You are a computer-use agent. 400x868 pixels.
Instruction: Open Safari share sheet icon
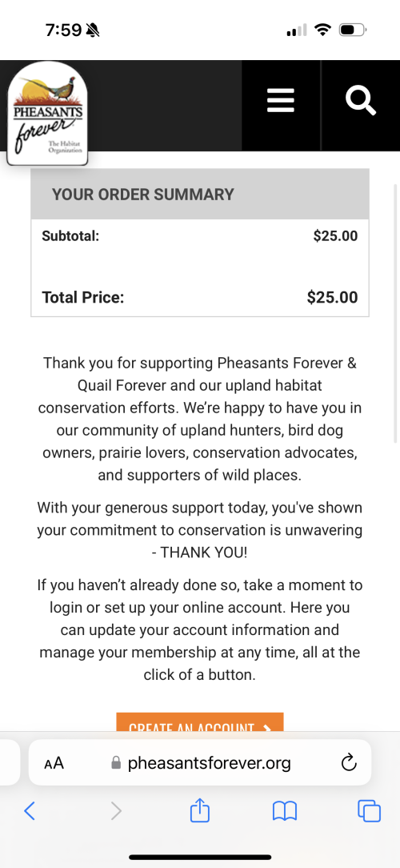tap(200, 811)
